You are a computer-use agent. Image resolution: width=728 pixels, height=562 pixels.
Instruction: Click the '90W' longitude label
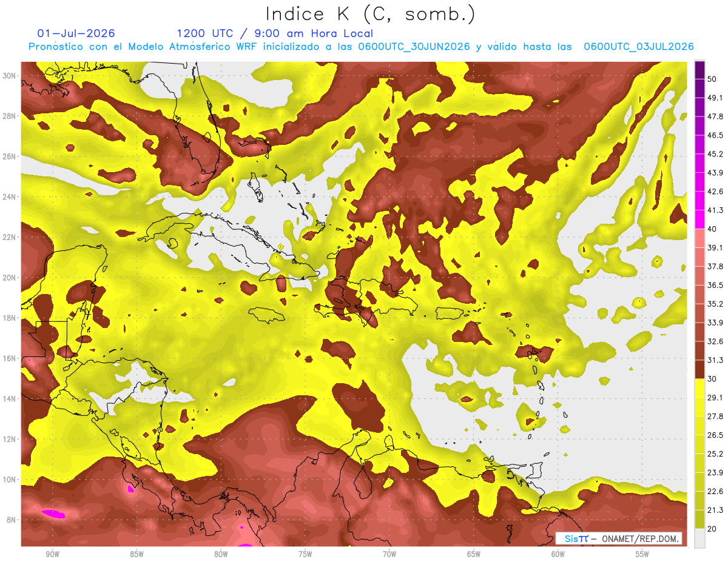52,554
